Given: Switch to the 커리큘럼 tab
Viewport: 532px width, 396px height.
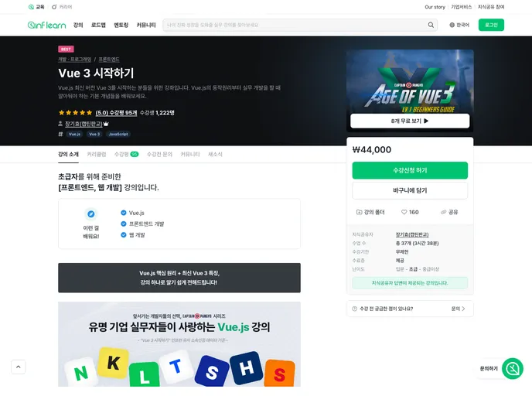Looking at the screenshot, I should 97,155.
